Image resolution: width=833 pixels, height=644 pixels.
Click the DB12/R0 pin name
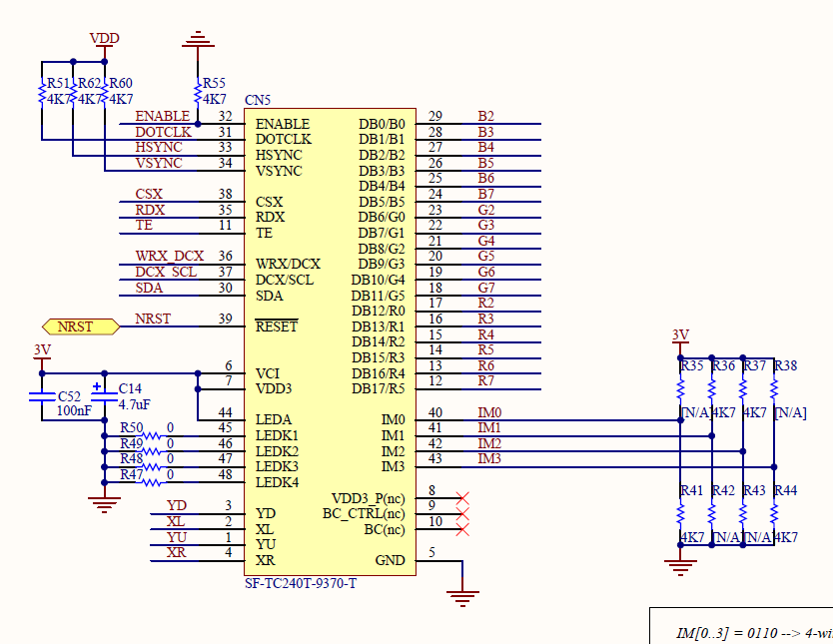pos(379,312)
